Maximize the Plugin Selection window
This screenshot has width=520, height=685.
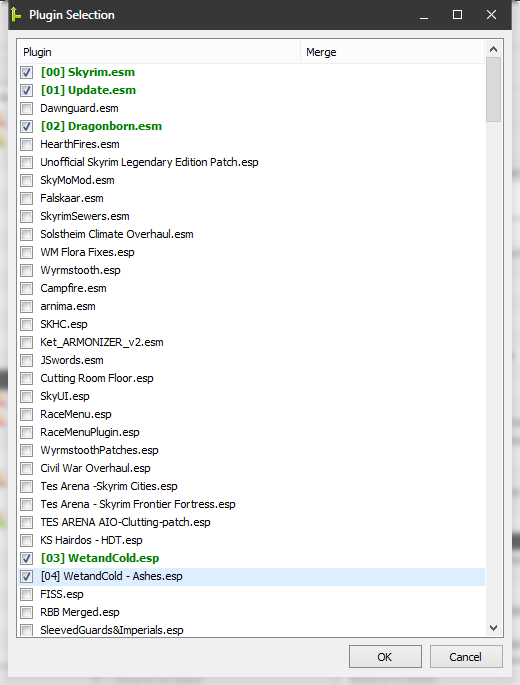coord(457,15)
